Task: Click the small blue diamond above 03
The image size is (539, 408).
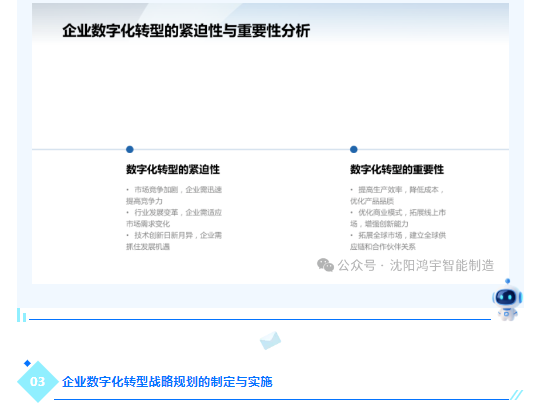Action: 27,363
